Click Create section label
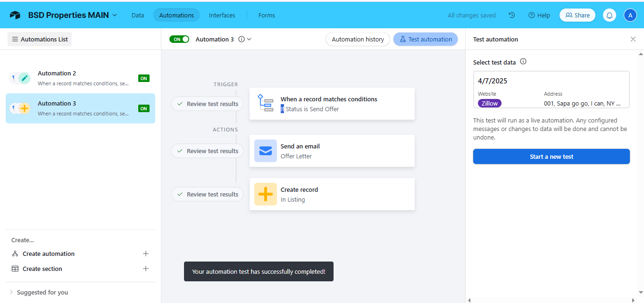 tap(42, 269)
